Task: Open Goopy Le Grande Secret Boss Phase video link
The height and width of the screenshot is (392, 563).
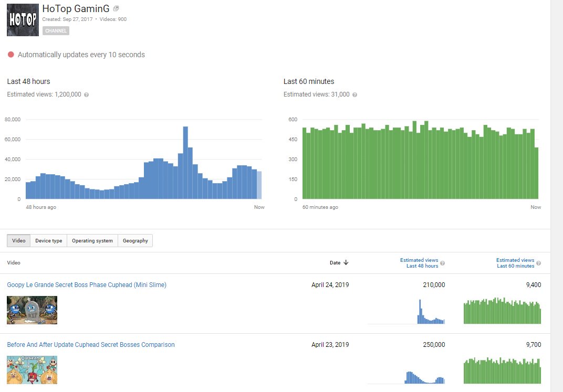Action: click(87, 285)
